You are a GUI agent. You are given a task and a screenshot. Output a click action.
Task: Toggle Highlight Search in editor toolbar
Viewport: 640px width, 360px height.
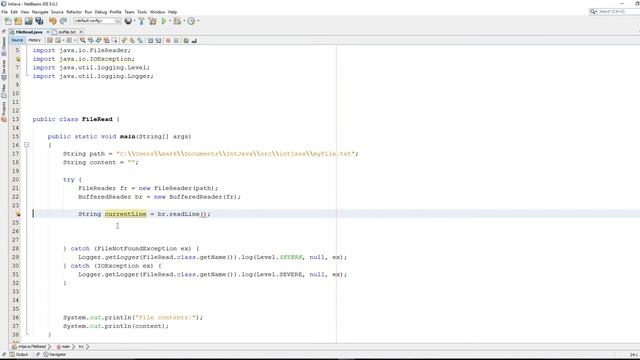point(107,40)
